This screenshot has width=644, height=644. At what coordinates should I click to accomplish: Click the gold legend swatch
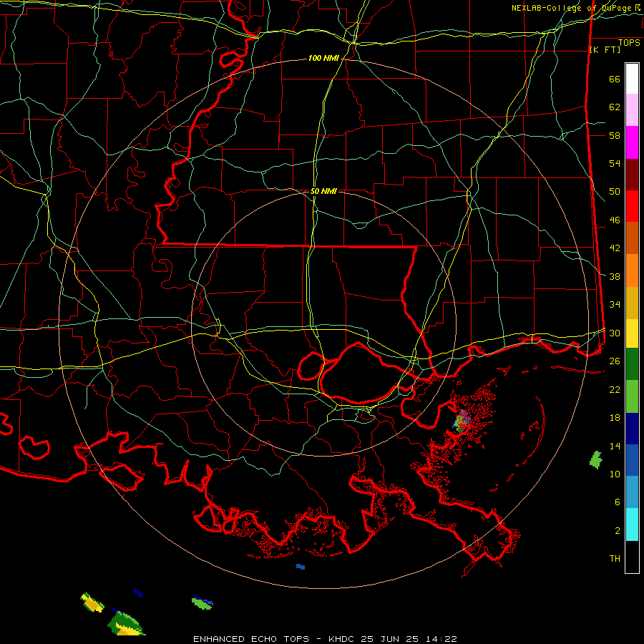[x=632, y=303]
